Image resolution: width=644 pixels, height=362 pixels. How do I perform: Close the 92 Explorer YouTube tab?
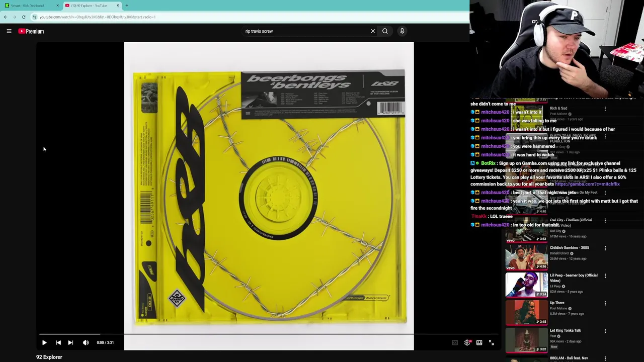pyautogui.click(x=118, y=6)
